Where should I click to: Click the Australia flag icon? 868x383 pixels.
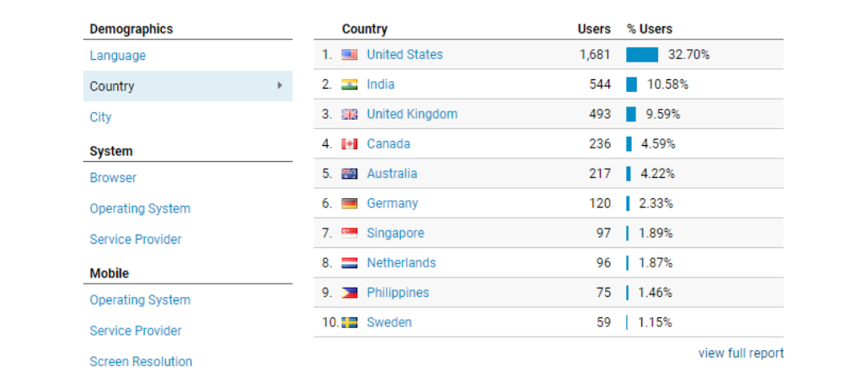[x=349, y=174]
